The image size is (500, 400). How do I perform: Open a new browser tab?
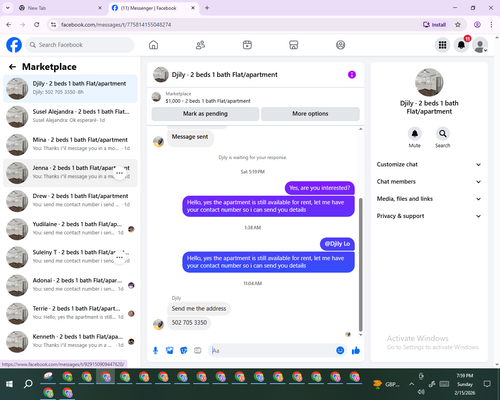tap(207, 8)
